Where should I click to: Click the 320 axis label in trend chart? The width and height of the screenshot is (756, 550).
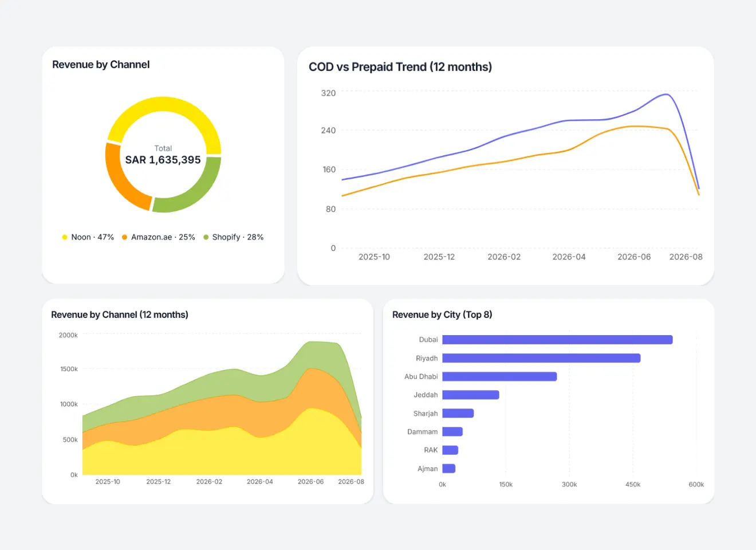pos(328,93)
